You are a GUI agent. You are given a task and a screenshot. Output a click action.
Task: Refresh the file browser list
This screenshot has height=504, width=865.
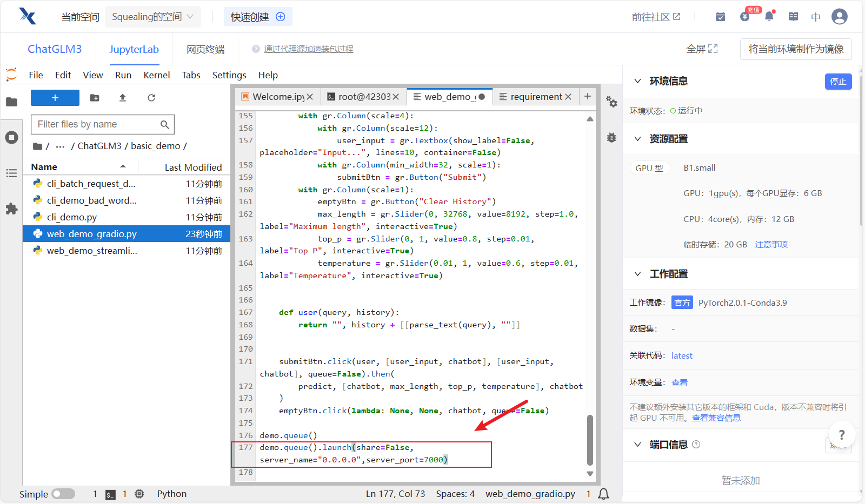coord(151,98)
